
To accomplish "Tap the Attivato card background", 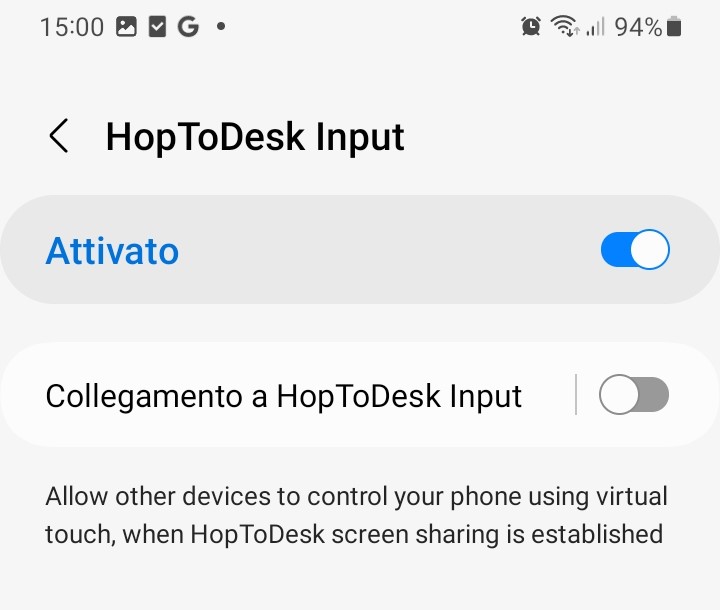I will [x=360, y=249].
